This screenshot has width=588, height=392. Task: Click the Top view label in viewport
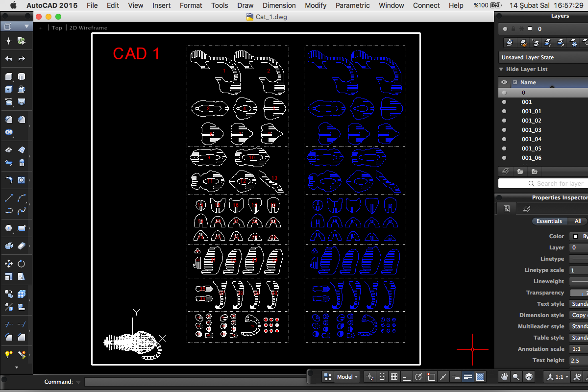tap(57, 28)
